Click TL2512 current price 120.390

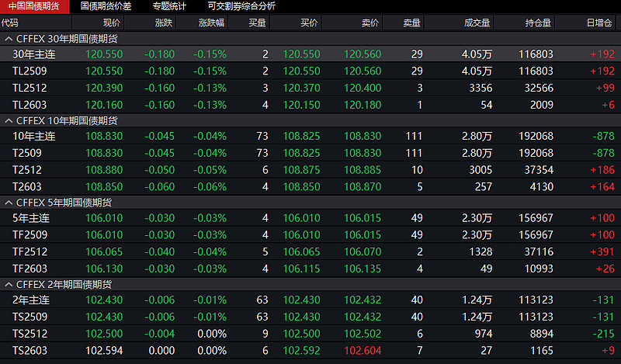coord(104,88)
